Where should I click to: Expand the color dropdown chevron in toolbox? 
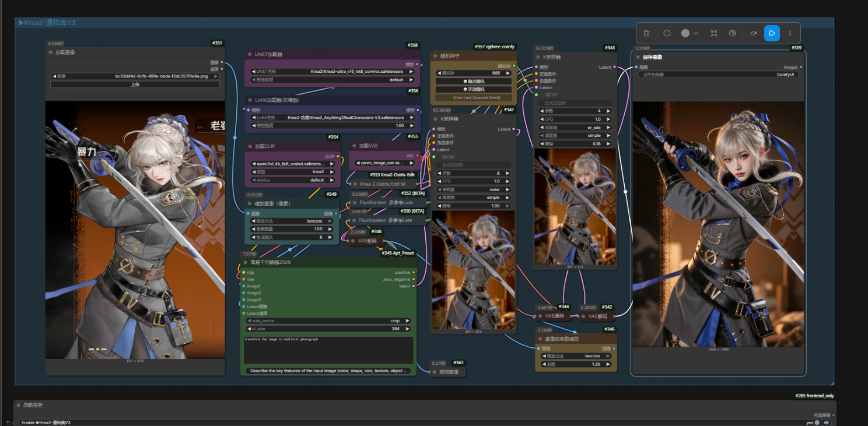[696, 33]
